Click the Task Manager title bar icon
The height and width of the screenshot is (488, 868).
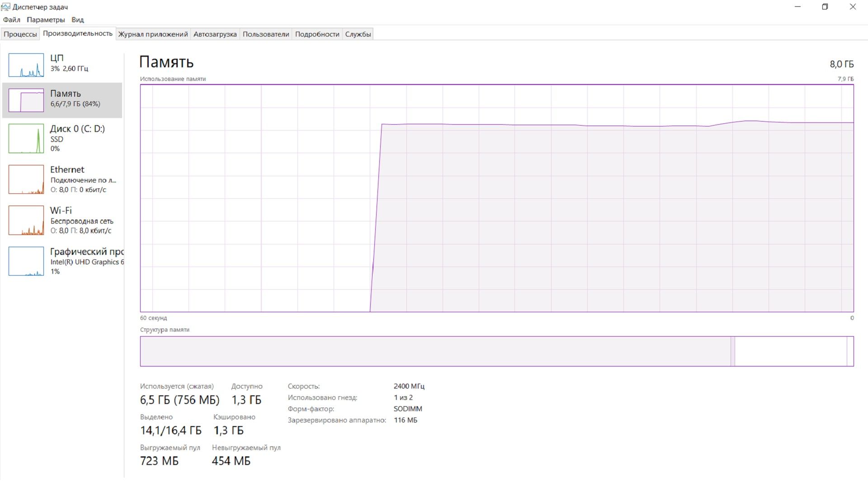pyautogui.click(x=5, y=7)
